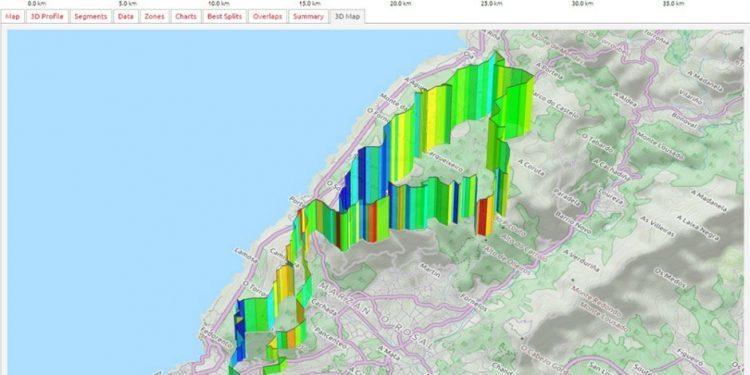Click the 'Pancenteo' map label
Image resolution: width=750 pixels, height=375 pixels.
tap(330, 337)
